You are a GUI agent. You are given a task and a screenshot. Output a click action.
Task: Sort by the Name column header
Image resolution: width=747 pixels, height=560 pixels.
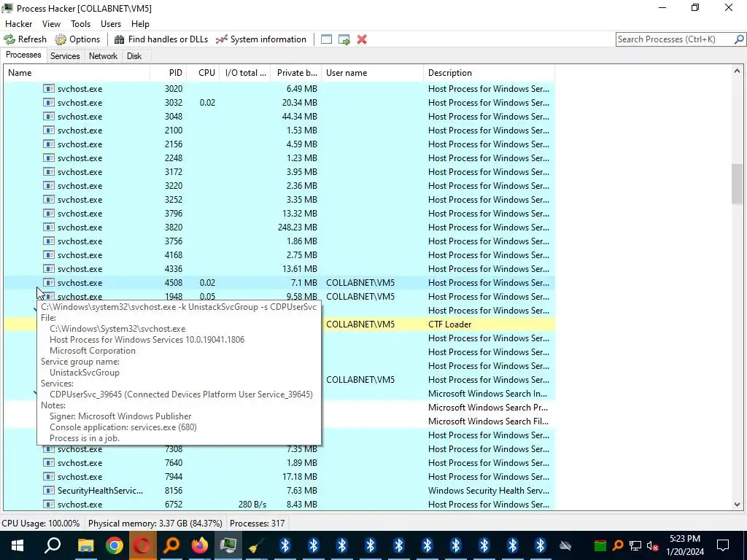click(x=77, y=73)
